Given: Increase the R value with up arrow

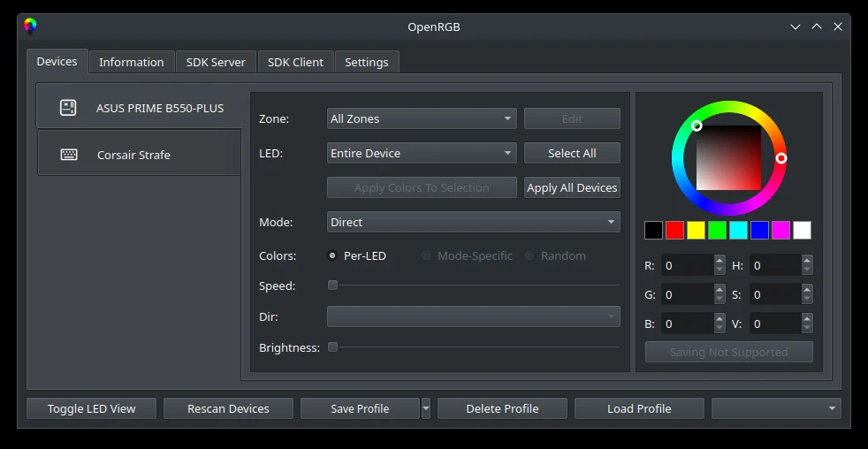Looking at the screenshot, I should click(x=720, y=261).
